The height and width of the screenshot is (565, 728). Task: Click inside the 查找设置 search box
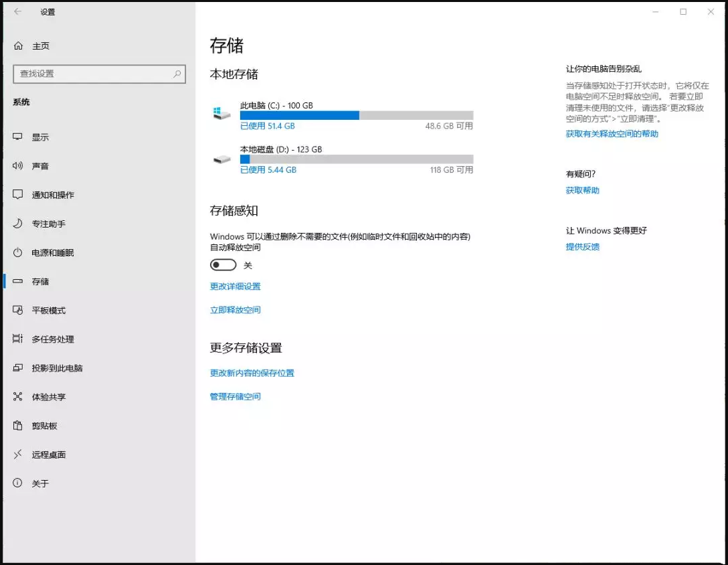(x=99, y=74)
